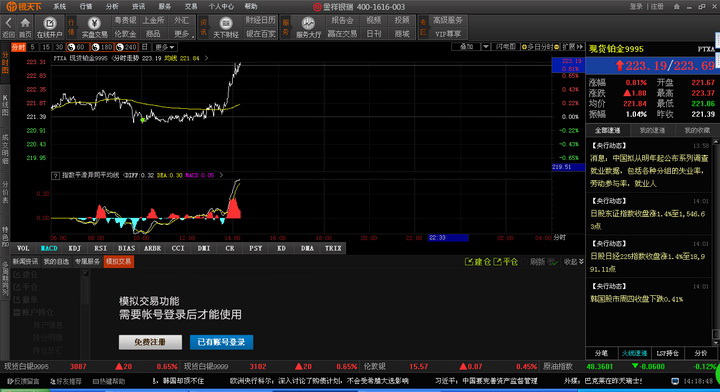Click the 22:33 time marker on chart axis
Screen dimensions: 720x392
(x=448, y=238)
